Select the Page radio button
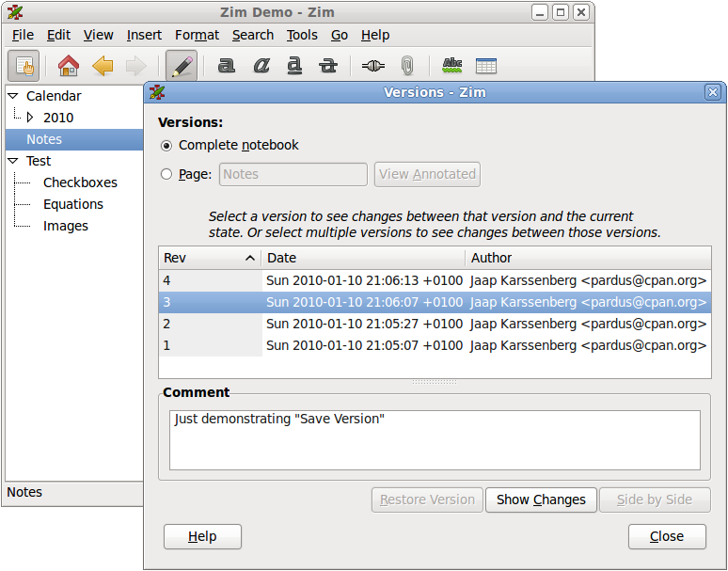The image size is (728, 571). coord(167,174)
